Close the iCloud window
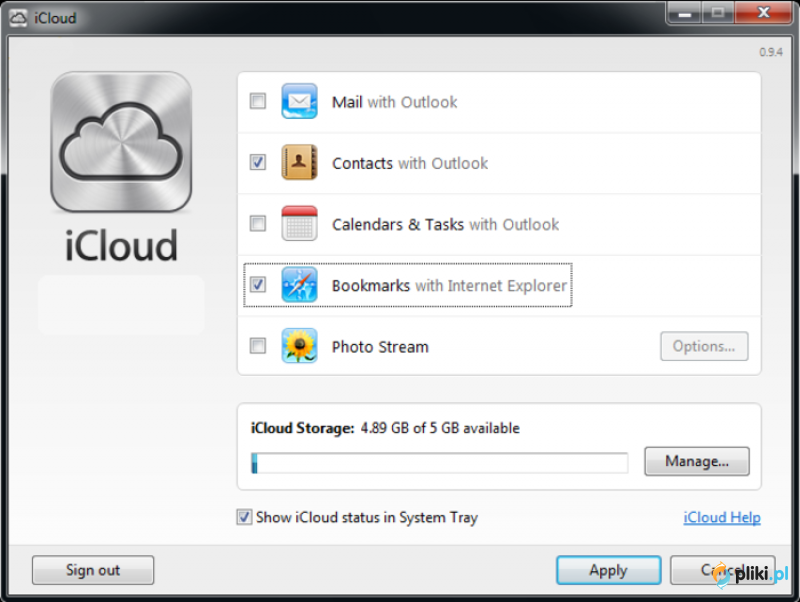The width and height of the screenshot is (800, 602). tap(763, 12)
